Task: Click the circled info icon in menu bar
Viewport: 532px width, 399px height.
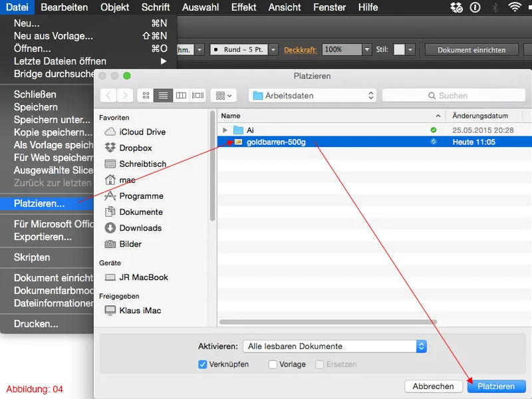Action: [x=475, y=7]
